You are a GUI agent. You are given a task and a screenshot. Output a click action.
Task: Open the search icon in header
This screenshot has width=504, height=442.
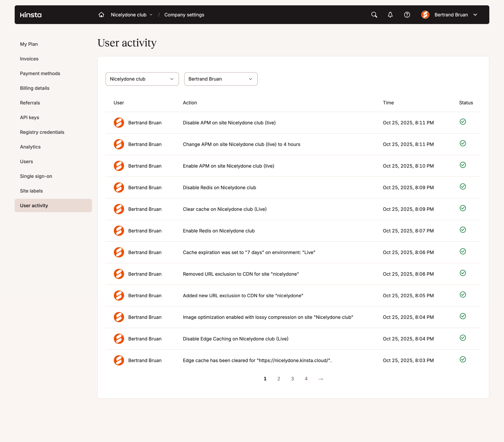click(x=374, y=15)
